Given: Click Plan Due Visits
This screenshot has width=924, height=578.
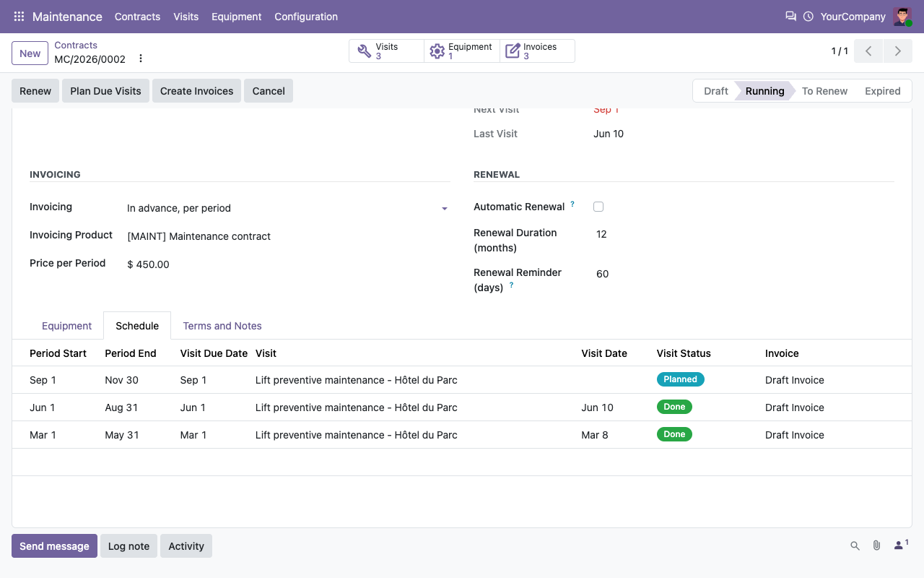Looking at the screenshot, I should click(x=105, y=91).
